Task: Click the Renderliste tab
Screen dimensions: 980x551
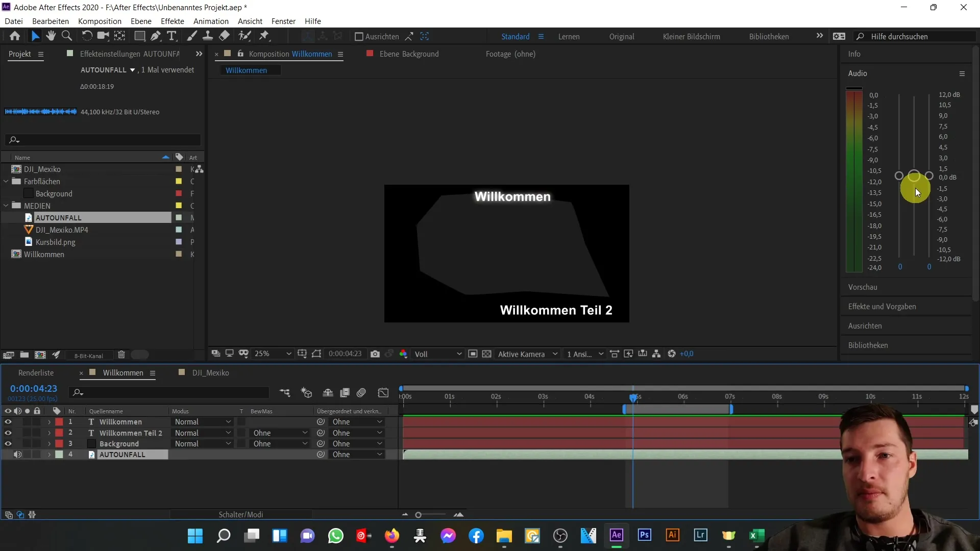Action: pyautogui.click(x=36, y=373)
